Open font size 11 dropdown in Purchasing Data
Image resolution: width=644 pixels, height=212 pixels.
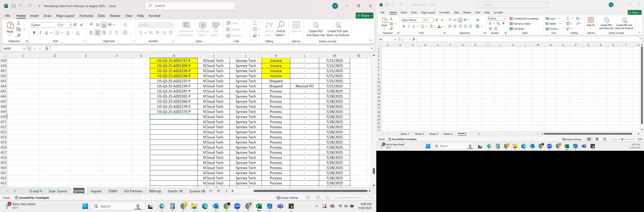[70, 25]
